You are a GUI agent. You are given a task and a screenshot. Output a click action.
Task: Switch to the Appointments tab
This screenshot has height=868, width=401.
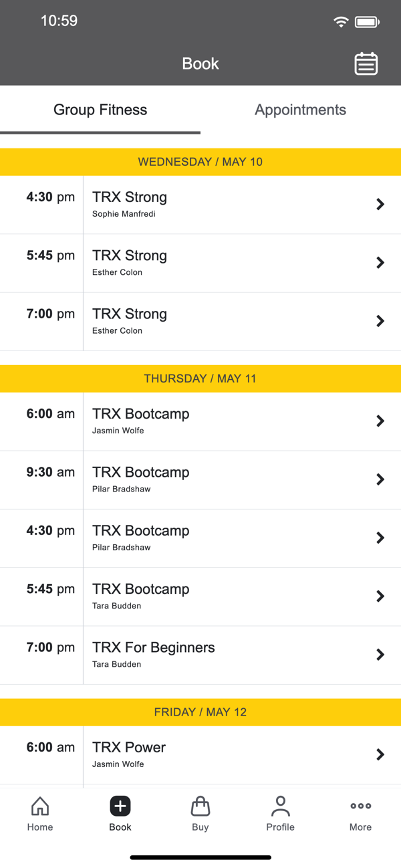(300, 110)
